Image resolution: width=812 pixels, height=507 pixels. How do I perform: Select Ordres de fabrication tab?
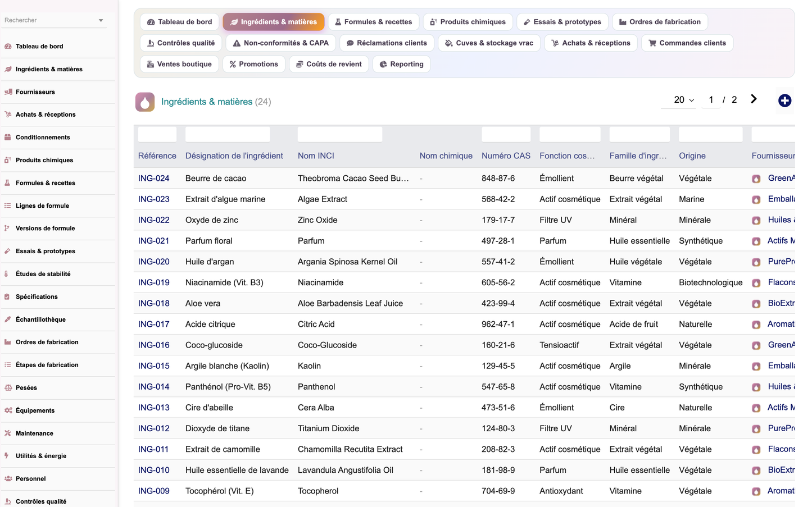pos(660,22)
